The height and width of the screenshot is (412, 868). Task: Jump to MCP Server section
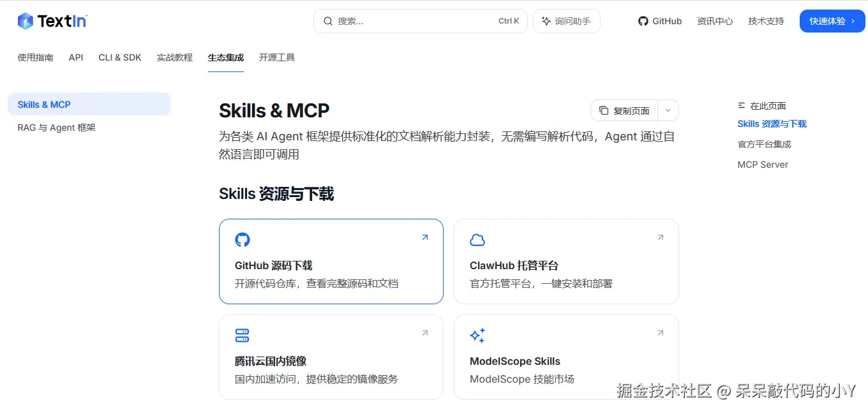[763, 165]
